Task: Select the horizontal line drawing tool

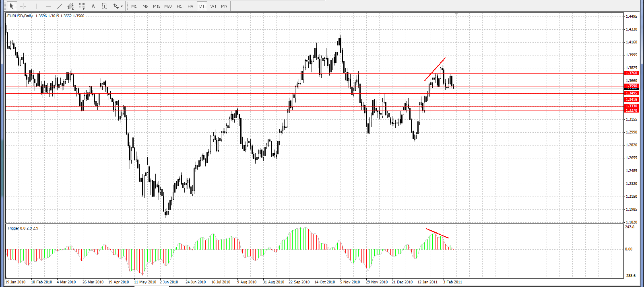Action: tap(48, 6)
